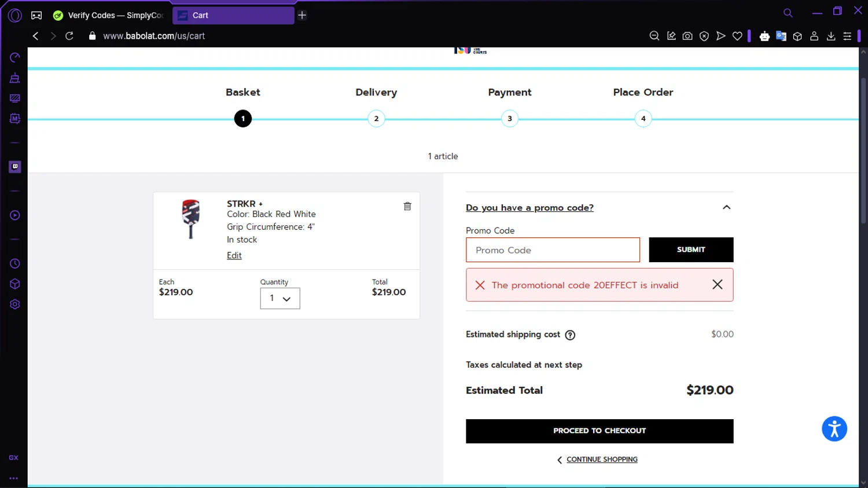Go to Delivery step 2
The width and height of the screenshot is (868, 488).
376,119
